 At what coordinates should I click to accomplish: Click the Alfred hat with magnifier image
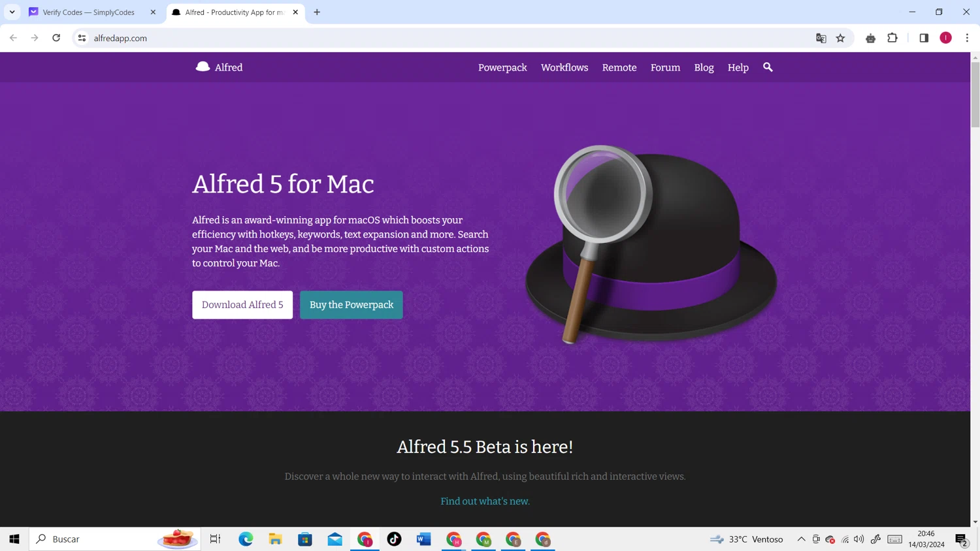tap(651, 244)
